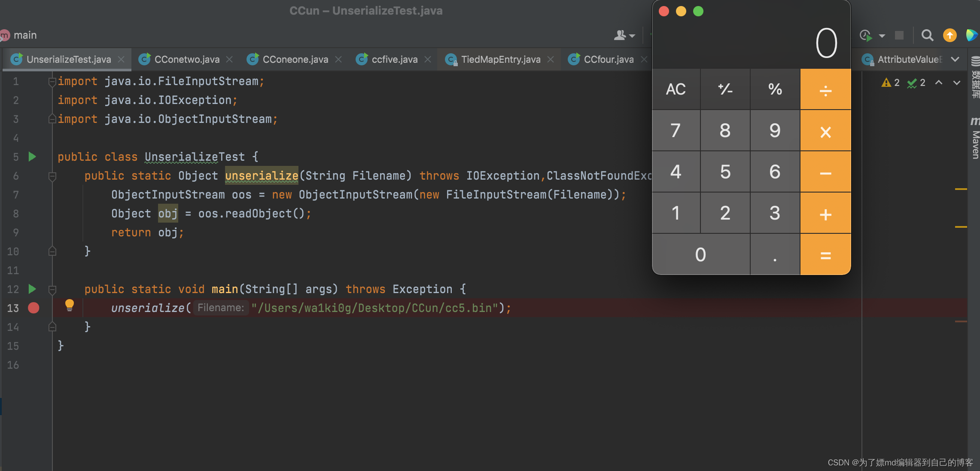This screenshot has height=471, width=980.
Task: Click the orange update arrow icon
Action: coord(950,35)
